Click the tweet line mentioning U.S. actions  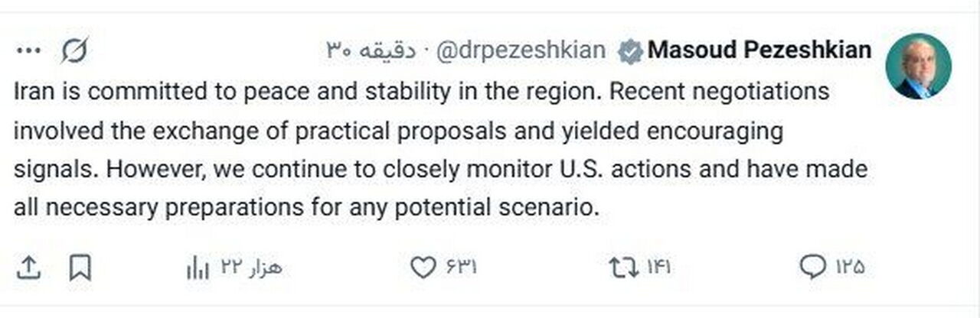point(440,168)
